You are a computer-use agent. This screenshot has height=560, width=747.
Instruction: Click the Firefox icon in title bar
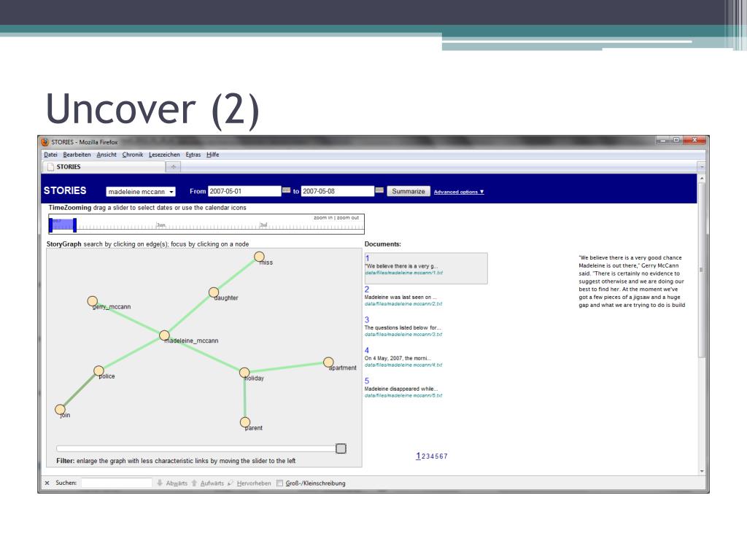coord(45,142)
